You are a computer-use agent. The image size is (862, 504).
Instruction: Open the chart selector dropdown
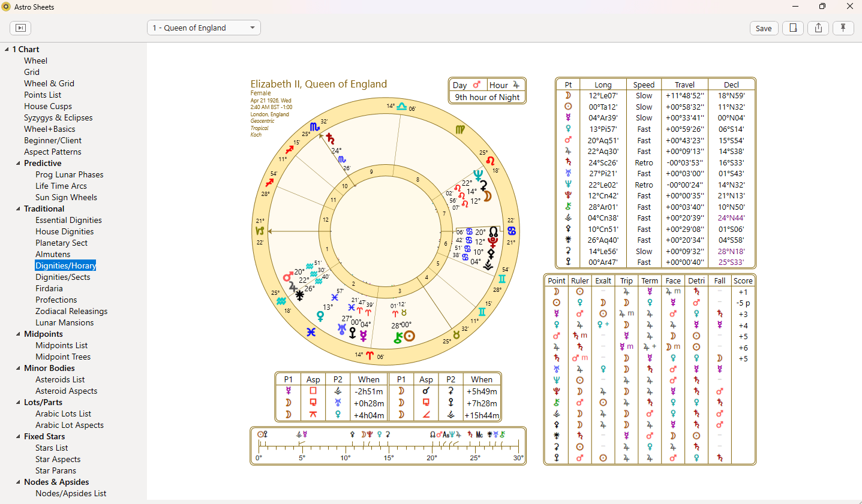(x=204, y=28)
